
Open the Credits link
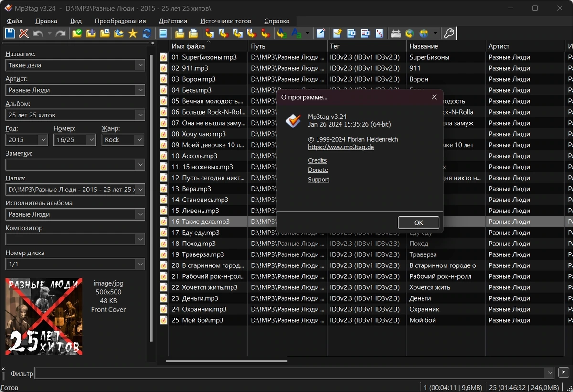[318, 160]
